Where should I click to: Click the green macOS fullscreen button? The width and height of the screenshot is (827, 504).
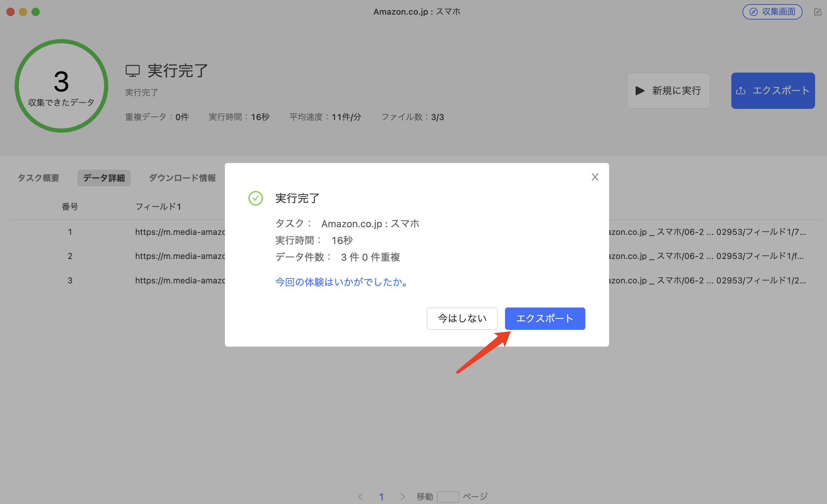coord(36,12)
